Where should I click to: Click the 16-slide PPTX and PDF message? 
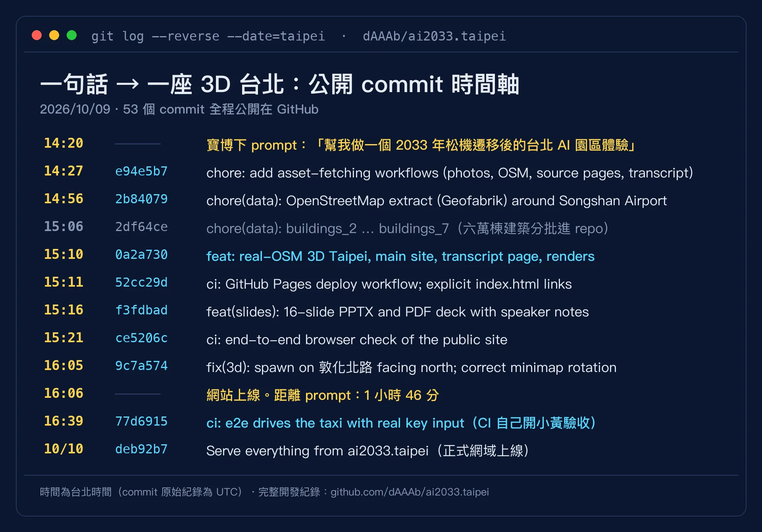point(398,312)
